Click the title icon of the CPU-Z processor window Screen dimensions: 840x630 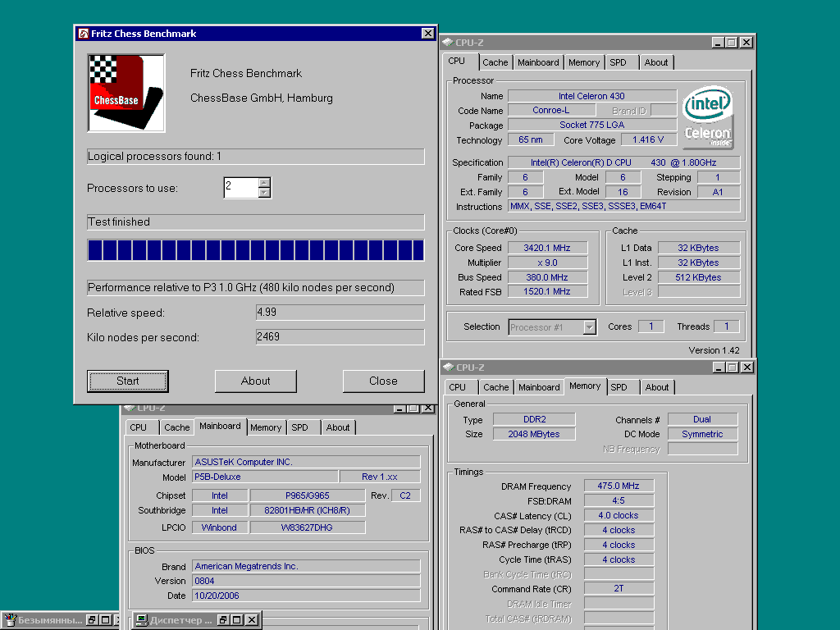tap(448, 43)
